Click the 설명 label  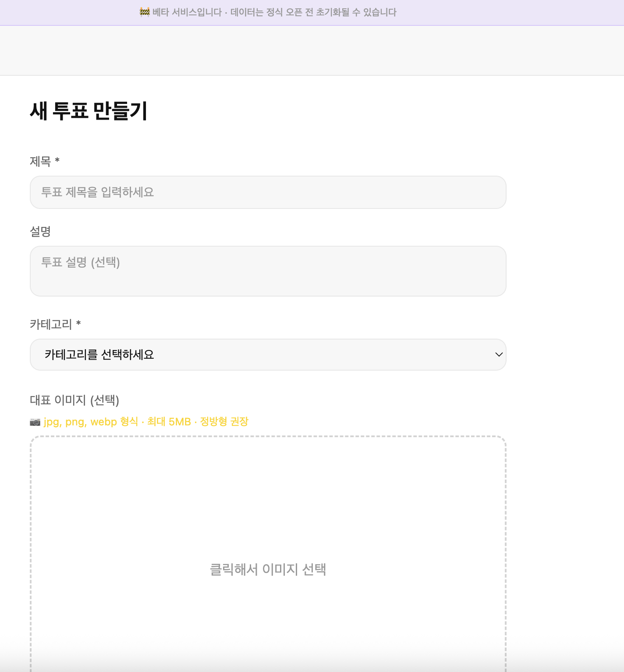40,231
